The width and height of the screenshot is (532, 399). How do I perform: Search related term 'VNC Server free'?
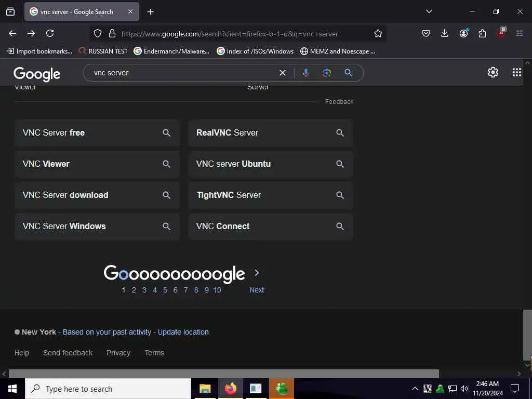97,132
